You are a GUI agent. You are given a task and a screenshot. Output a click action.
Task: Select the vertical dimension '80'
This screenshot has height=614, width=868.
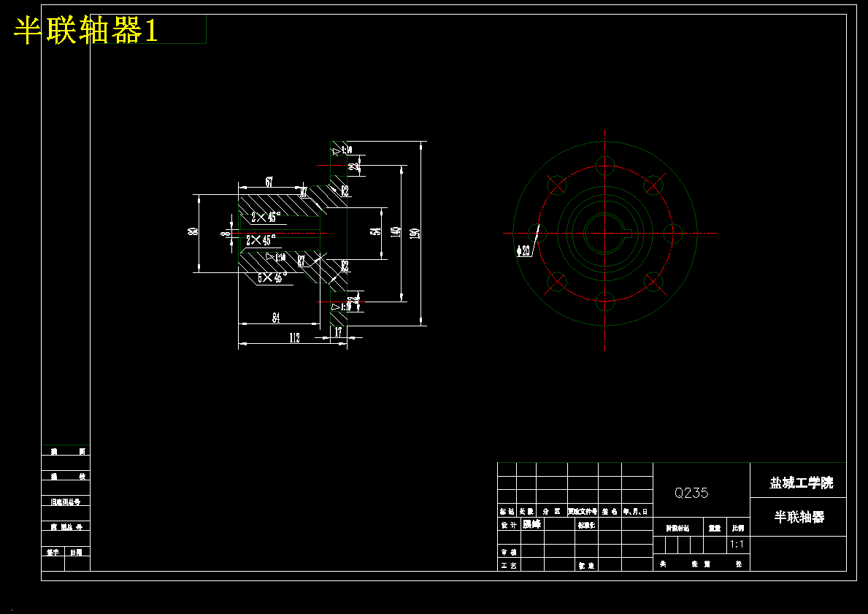(x=193, y=231)
